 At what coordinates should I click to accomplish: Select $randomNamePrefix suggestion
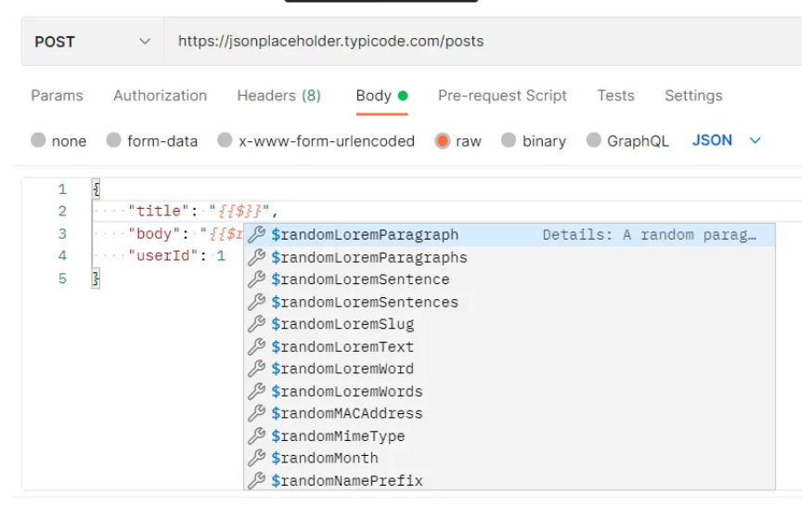509,481
